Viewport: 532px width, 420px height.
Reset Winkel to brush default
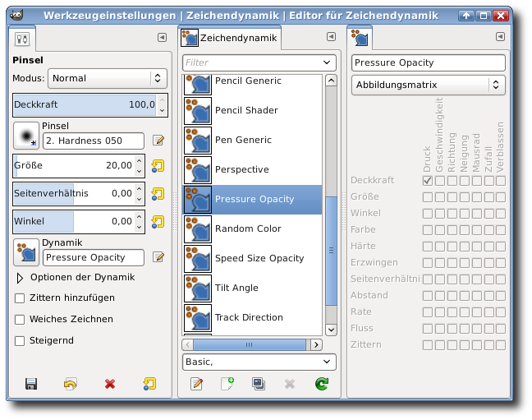[x=158, y=222]
